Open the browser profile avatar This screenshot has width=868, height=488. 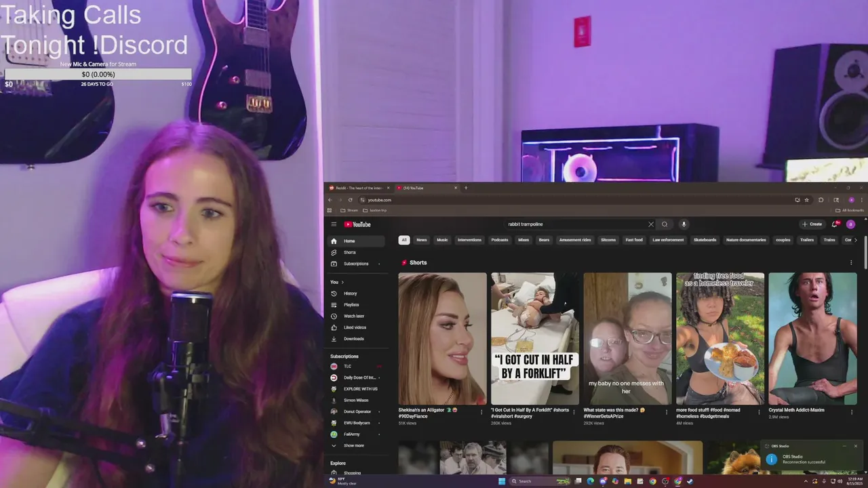coord(852,200)
